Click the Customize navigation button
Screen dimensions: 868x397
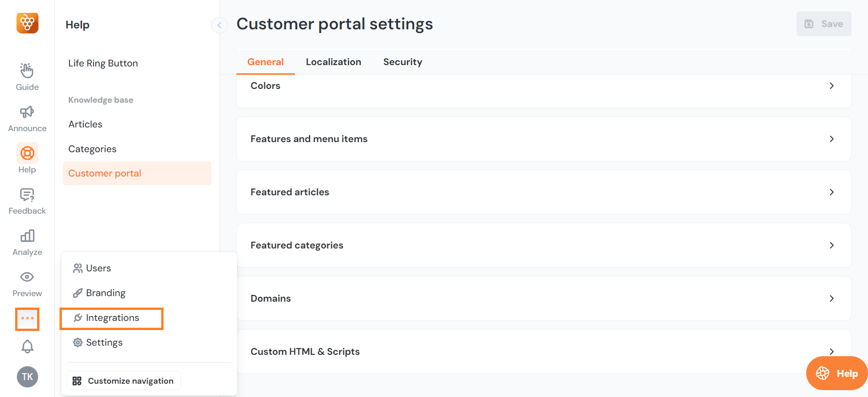[124, 381]
